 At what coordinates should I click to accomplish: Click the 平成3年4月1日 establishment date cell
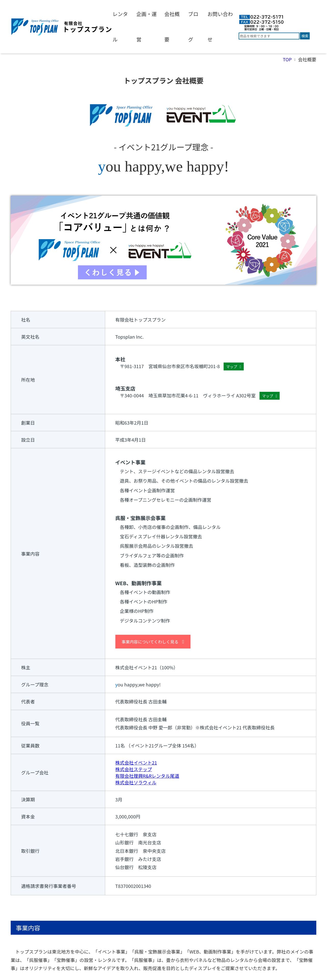211,440
